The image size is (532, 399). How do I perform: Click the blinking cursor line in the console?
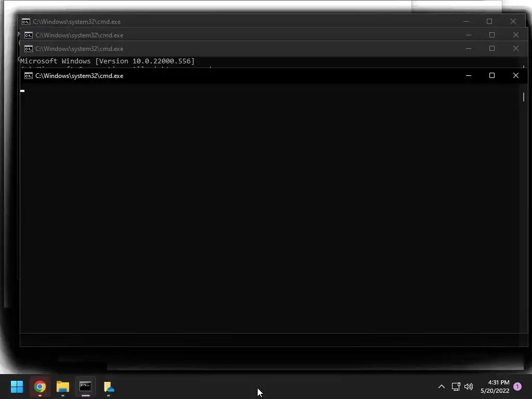tap(22, 91)
